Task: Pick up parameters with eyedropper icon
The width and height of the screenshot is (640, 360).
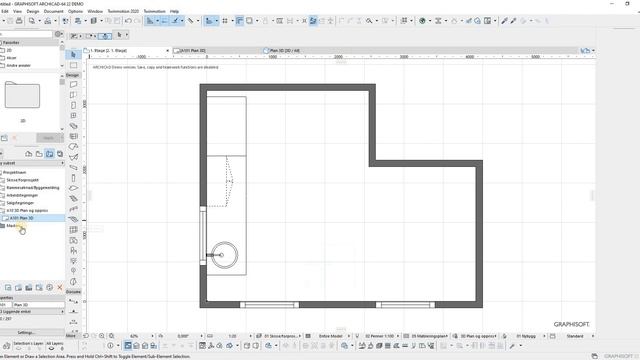Action: 504,20
